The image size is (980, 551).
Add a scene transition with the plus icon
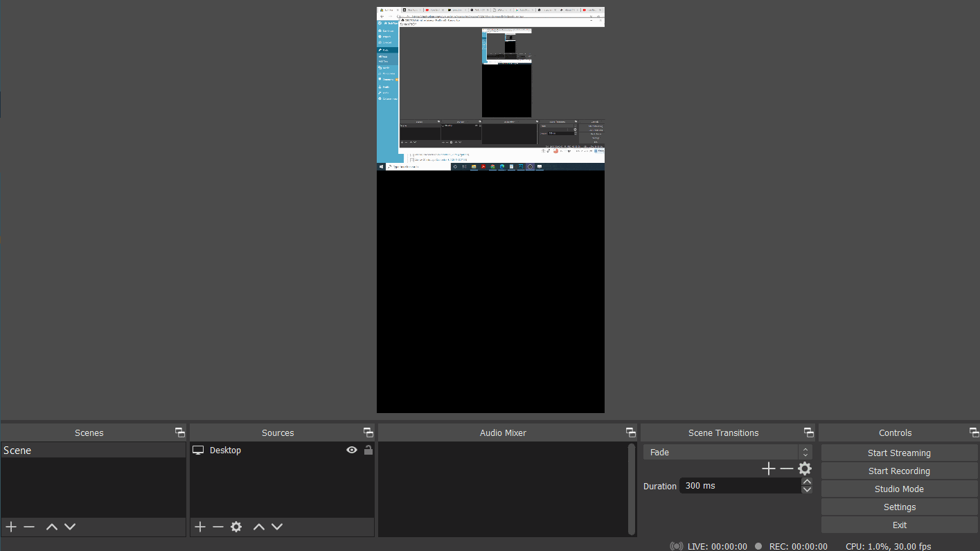point(768,469)
